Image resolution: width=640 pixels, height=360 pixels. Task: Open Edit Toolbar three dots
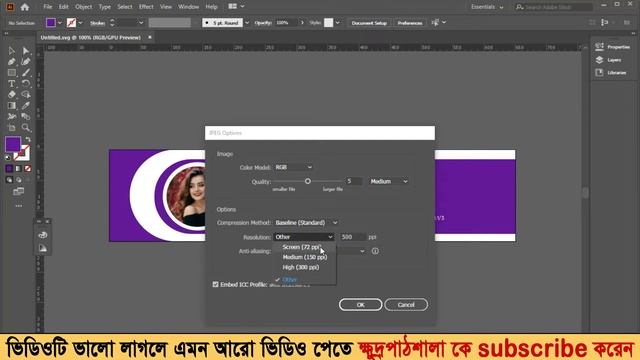tap(19, 206)
